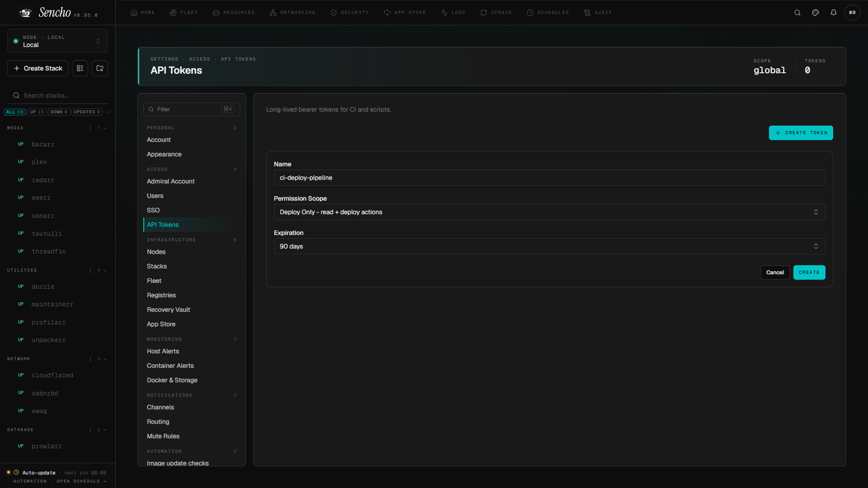Open notifications bell

(x=834, y=13)
